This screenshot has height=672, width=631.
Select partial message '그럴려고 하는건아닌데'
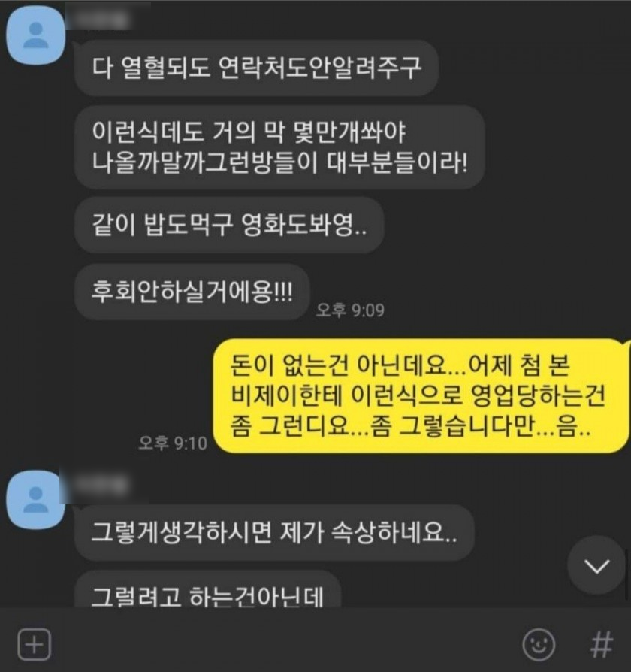pyautogui.click(x=208, y=590)
